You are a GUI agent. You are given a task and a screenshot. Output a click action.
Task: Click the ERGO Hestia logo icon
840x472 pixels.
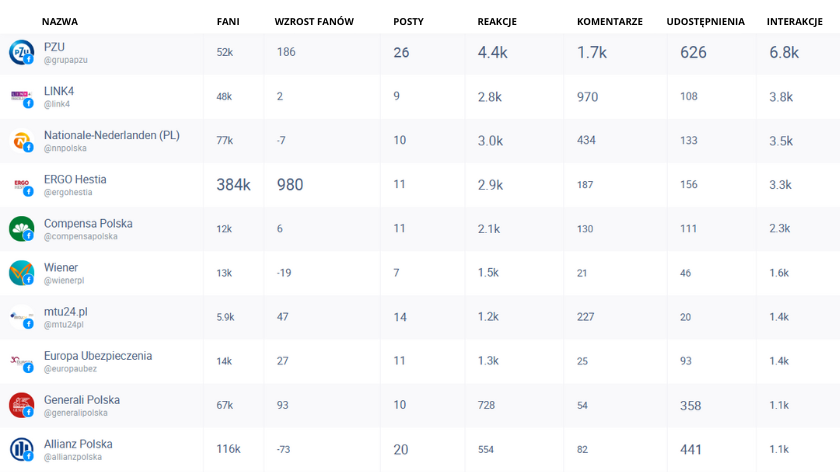(21, 185)
